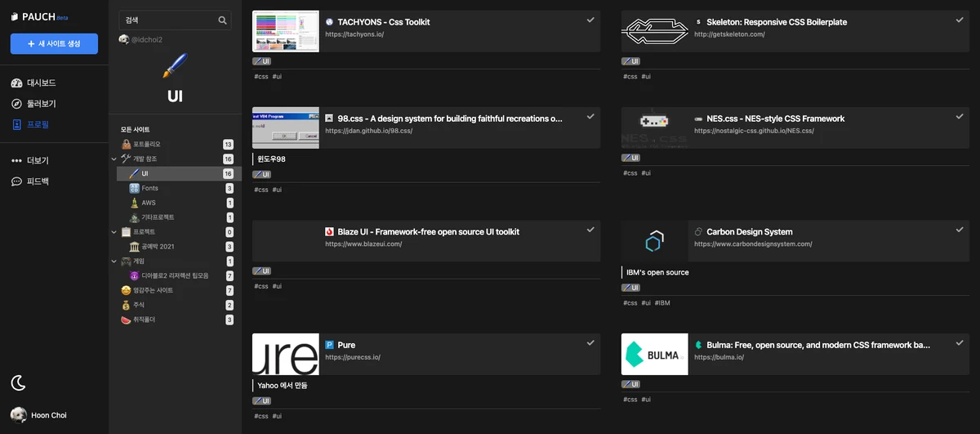Click the TACHYONS favicon icon
Screen dimensions: 980x434
click(x=330, y=22)
